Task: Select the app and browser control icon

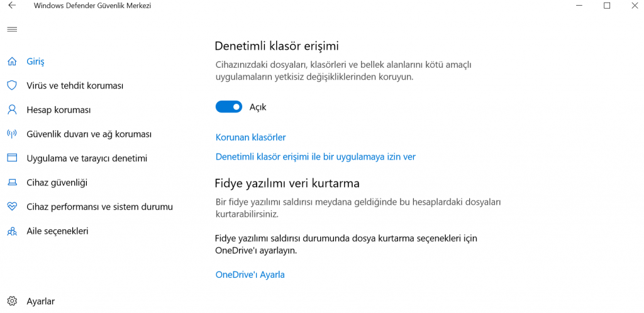Action: coord(12,158)
